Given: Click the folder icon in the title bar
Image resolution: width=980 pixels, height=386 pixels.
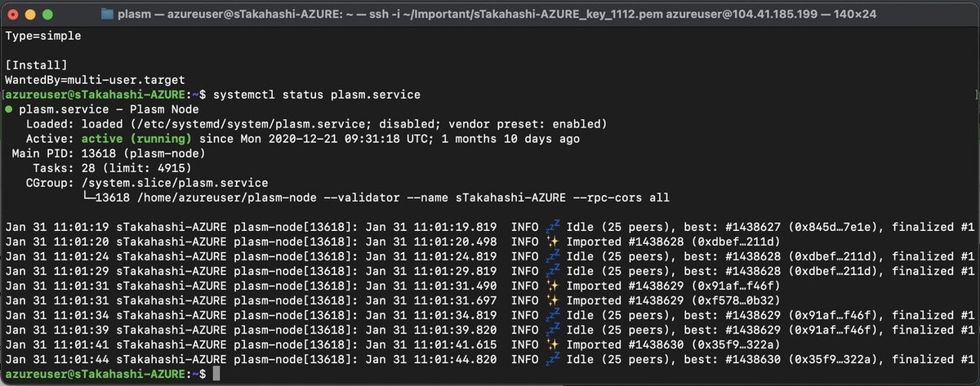Looking at the screenshot, I should pyautogui.click(x=108, y=14).
